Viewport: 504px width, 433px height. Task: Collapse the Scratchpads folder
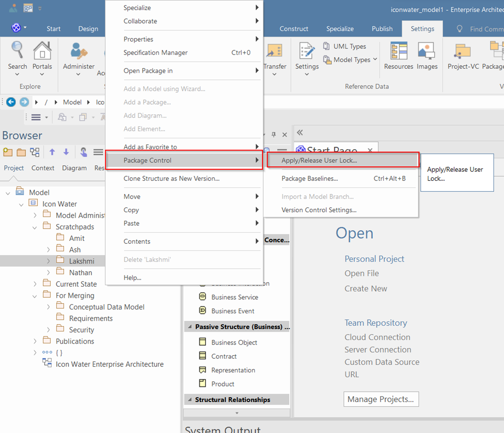pyautogui.click(x=35, y=227)
